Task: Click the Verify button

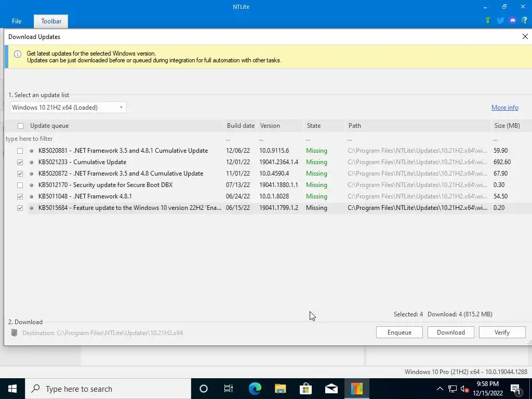Action: tap(502, 332)
